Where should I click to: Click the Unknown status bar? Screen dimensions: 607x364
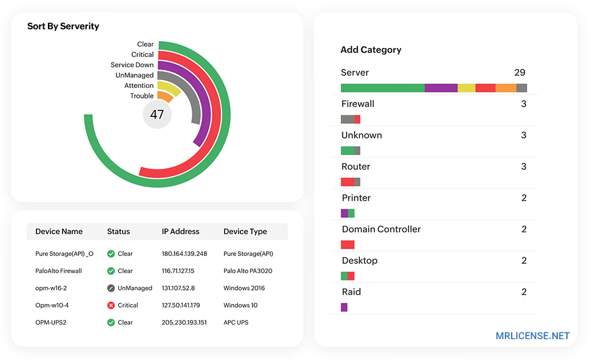351,150
